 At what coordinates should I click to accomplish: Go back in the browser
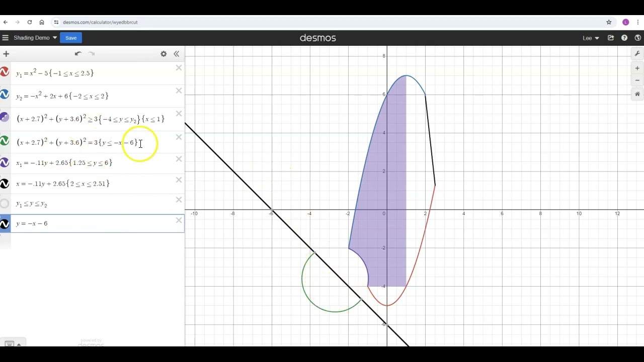click(x=6, y=22)
